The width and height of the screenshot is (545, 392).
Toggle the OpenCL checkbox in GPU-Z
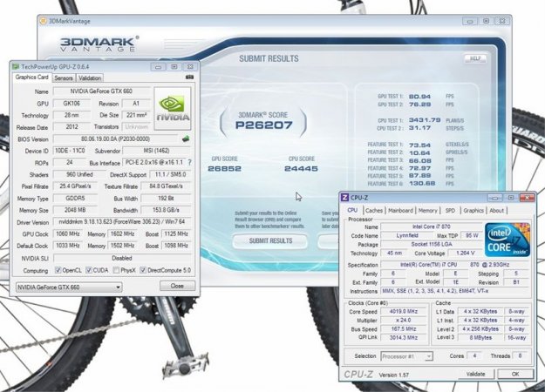[x=58, y=270]
